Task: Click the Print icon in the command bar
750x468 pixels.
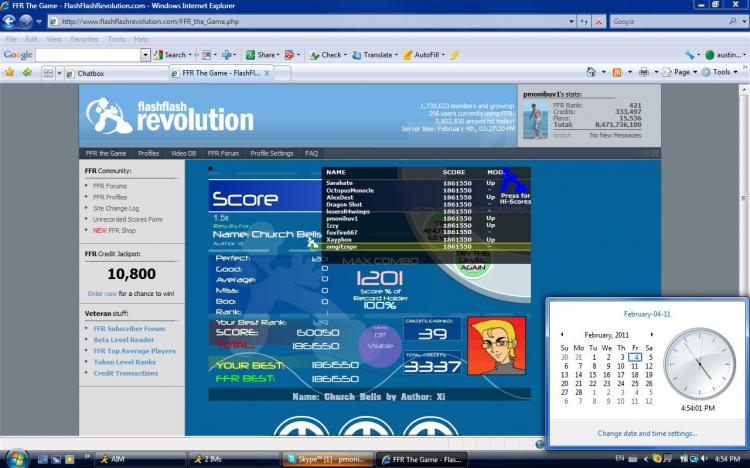Action: [644, 72]
